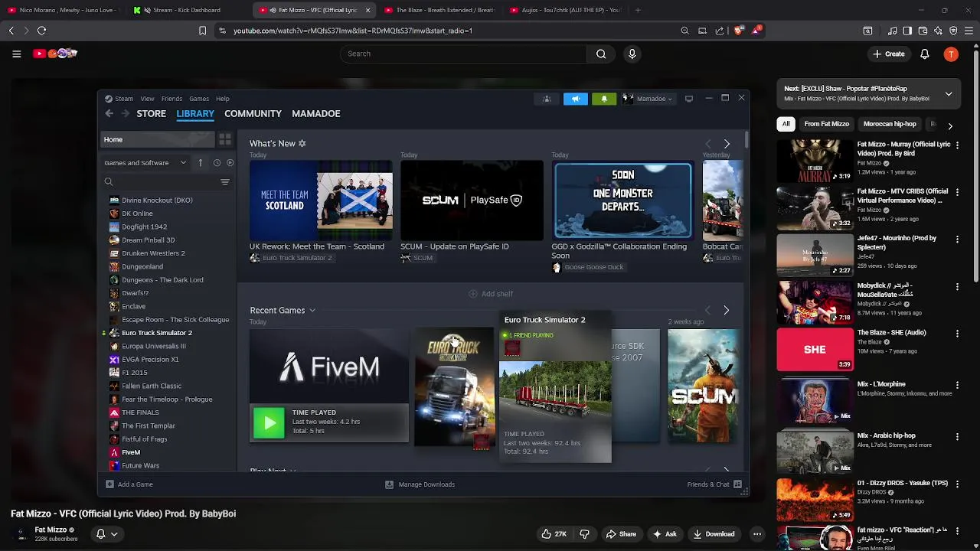This screenshot has width=980, height=551.
Task: Share the YouTube video
Action: (x=621, y=534)
